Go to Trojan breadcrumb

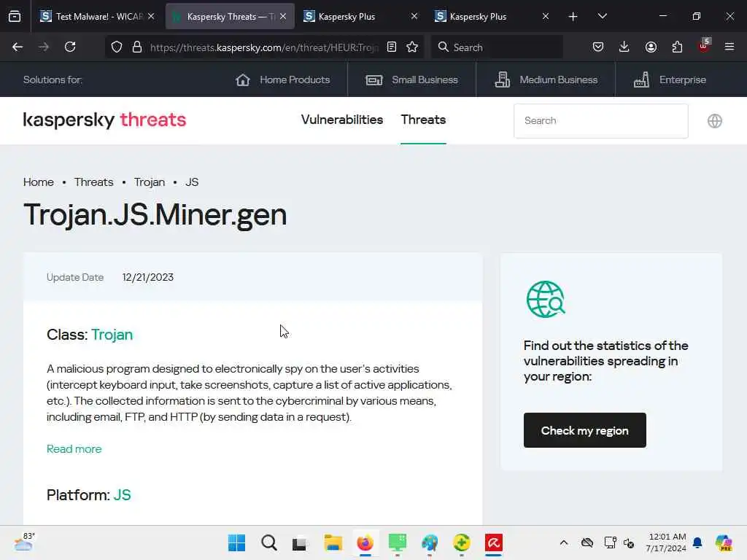coord(150,182)
